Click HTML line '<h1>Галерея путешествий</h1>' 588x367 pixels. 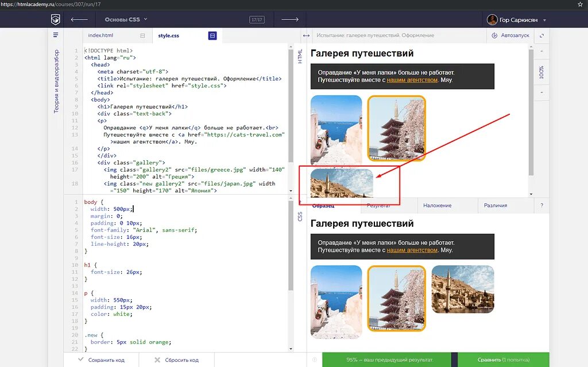point(142,107)
